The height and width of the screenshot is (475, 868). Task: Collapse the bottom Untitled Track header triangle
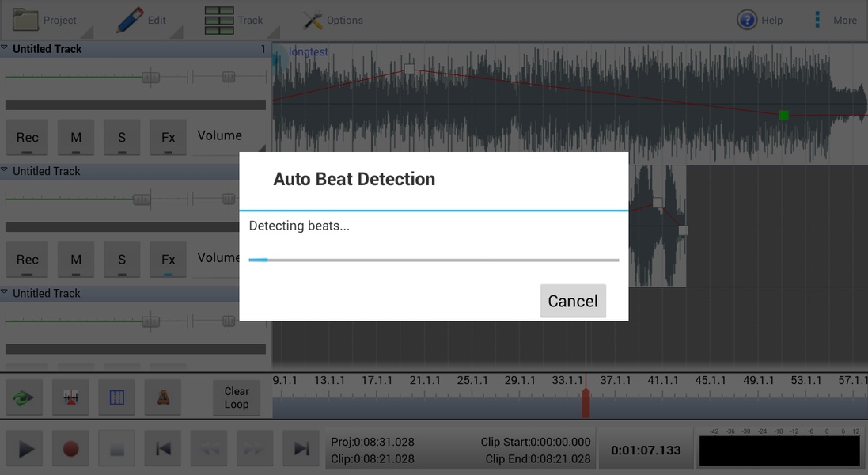coord(5,292)
